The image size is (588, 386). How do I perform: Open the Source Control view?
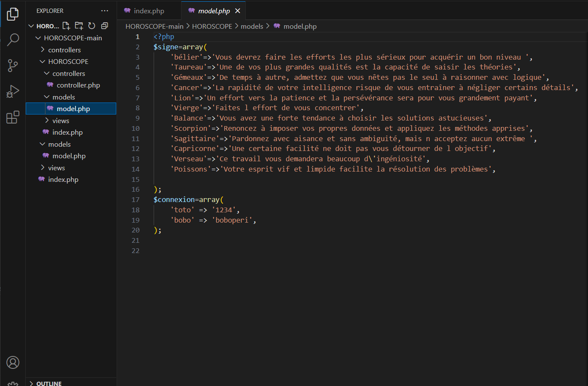pos(13,66)
